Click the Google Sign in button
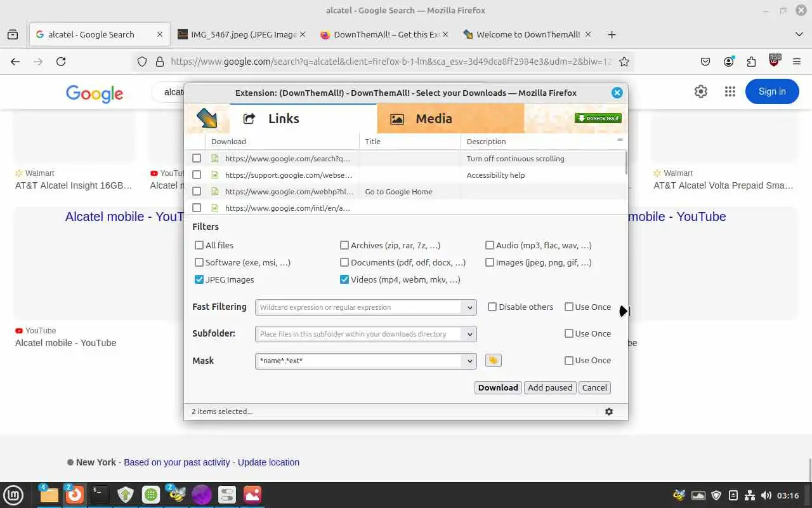Image resolution: width=812 pixels, height=508 pixels. 772,91
